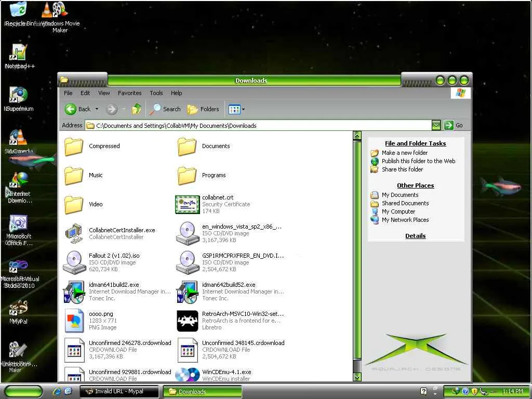Expand the Details section
This screenshot has height=399, width=532.
tap(415, 236)
